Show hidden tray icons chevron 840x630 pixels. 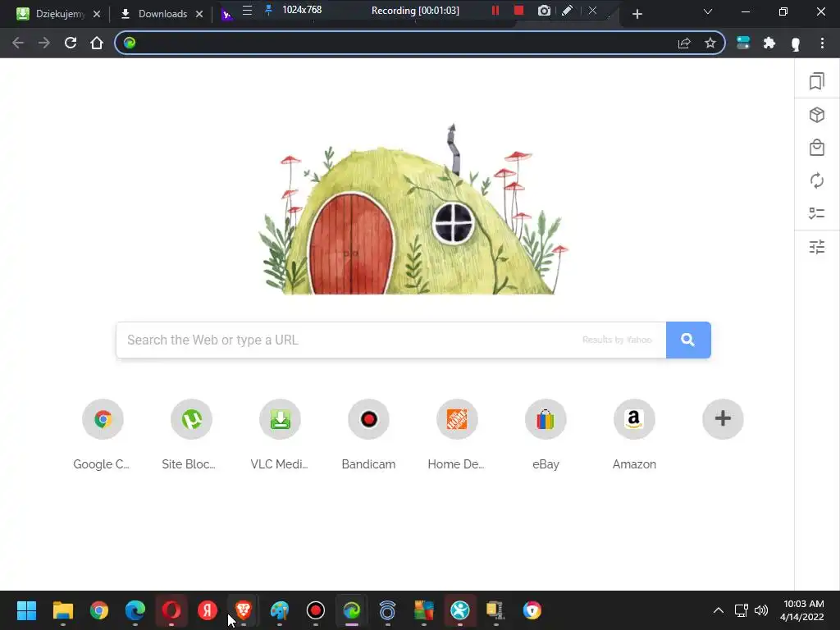pyautogui.click(x=719, y=610)
